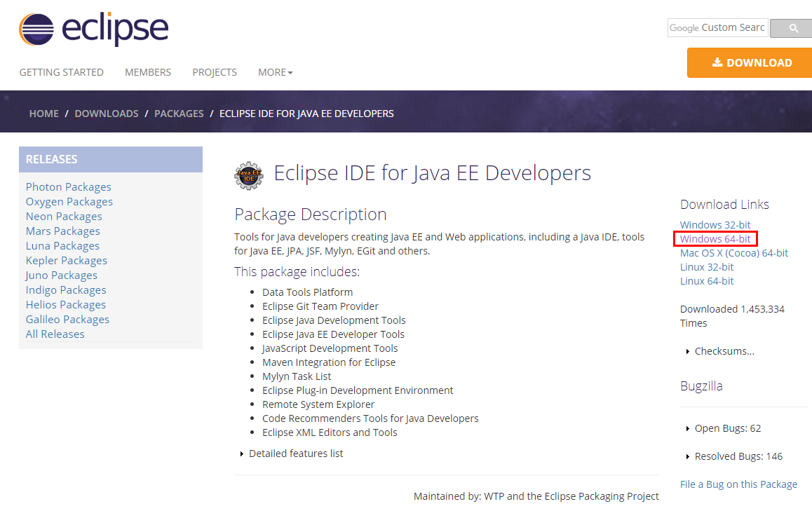
Task: Open Oxygen Packages release
Action: point(69,201)
